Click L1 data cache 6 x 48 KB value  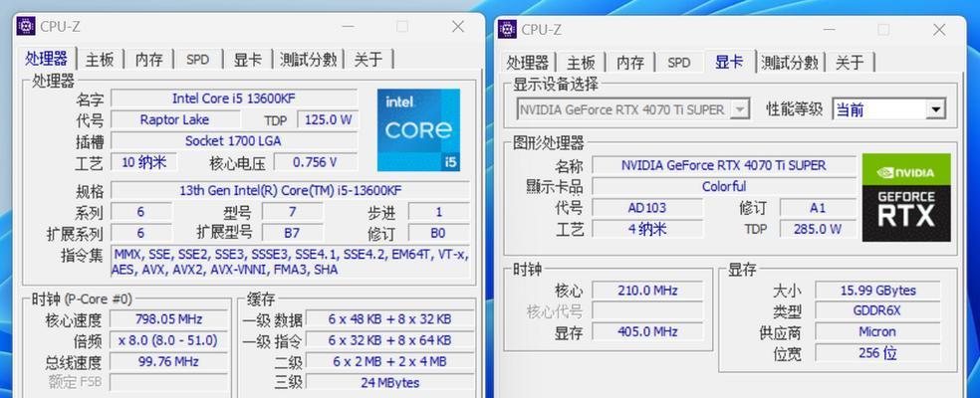click(x=389, y=319)
